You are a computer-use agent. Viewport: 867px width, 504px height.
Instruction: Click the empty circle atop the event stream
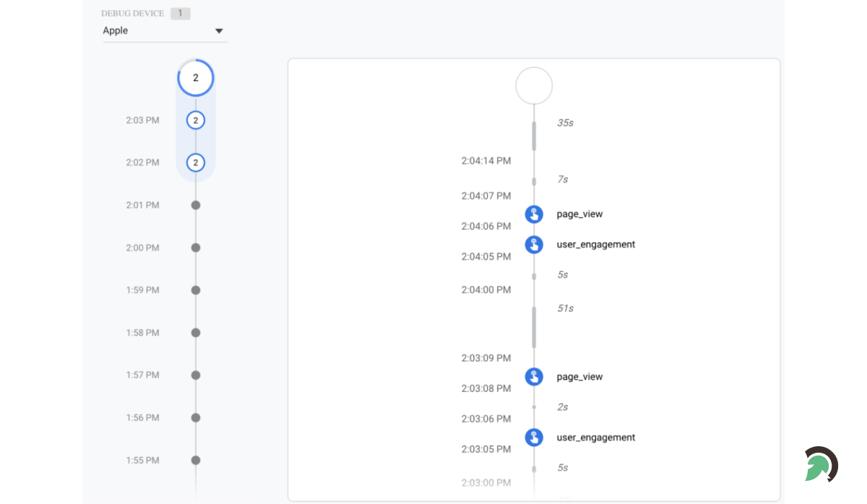coord(533,85)
